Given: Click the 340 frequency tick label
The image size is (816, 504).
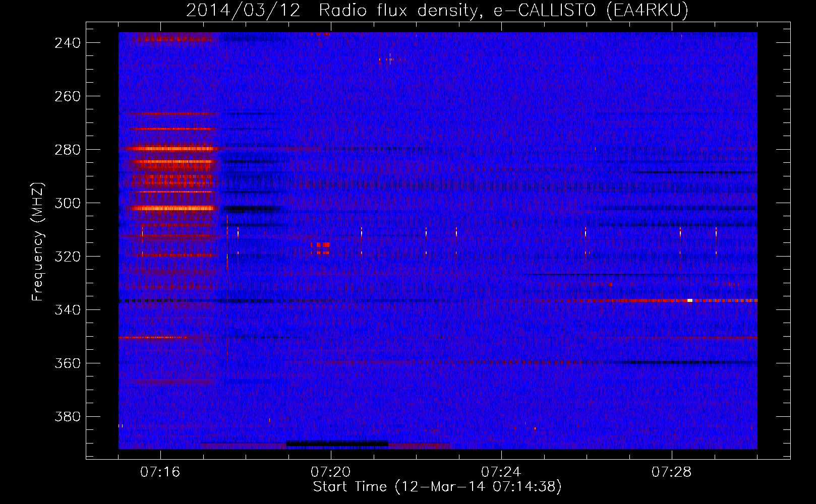Looking at the screenshot, I should 68,310.
